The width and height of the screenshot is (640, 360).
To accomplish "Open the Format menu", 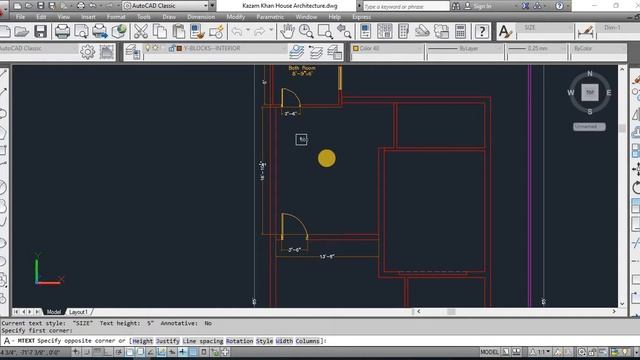I will 116,17.
